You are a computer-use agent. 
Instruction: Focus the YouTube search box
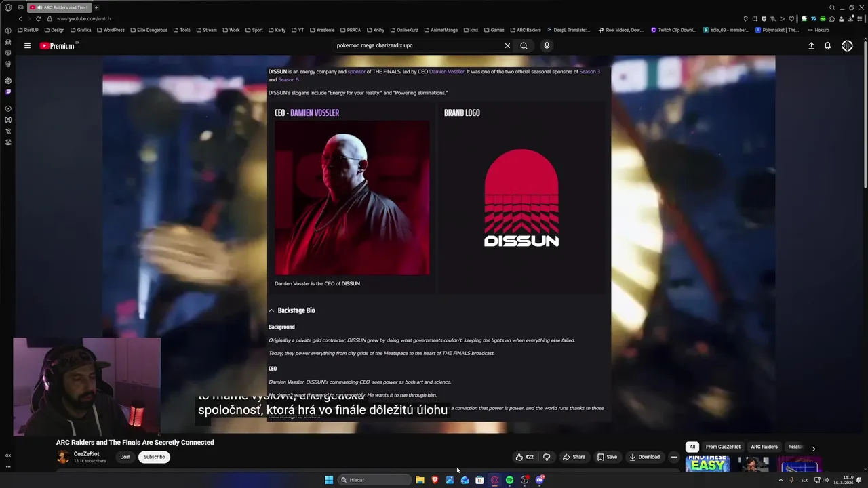[417, 45]
